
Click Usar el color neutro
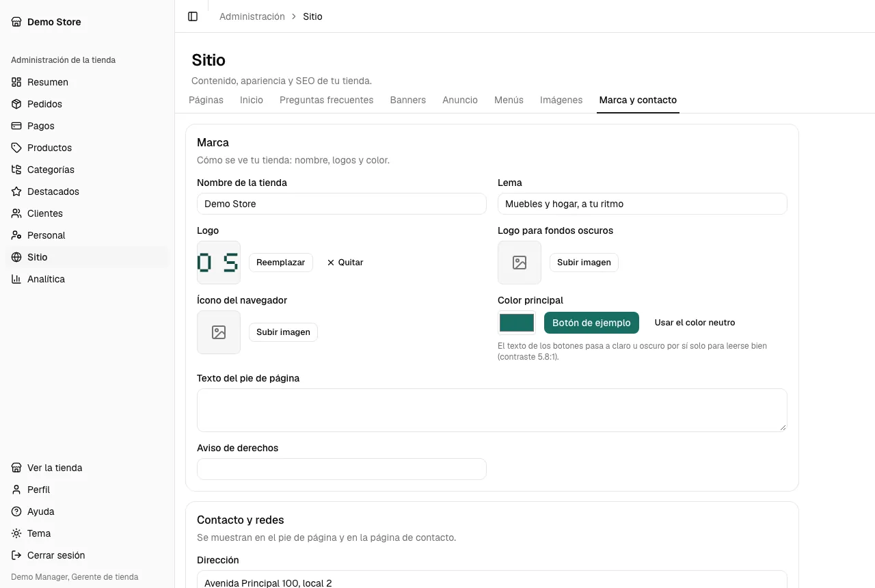coord(695,323)
